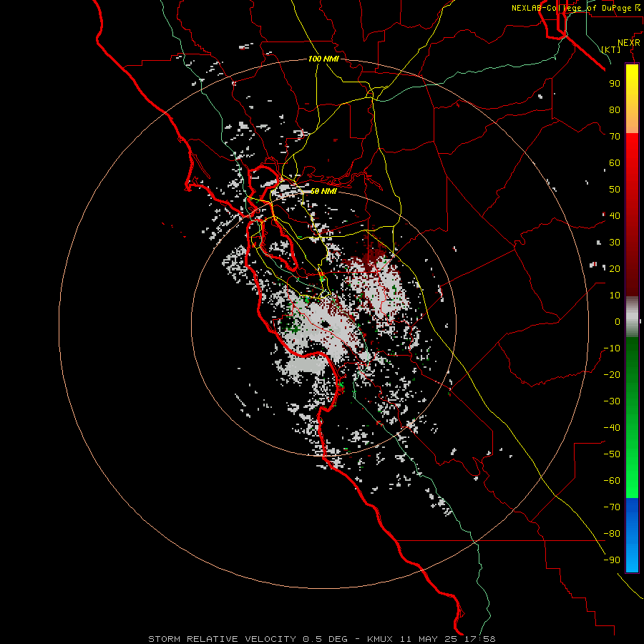Click the positive 30 scale value

[615, 243]
